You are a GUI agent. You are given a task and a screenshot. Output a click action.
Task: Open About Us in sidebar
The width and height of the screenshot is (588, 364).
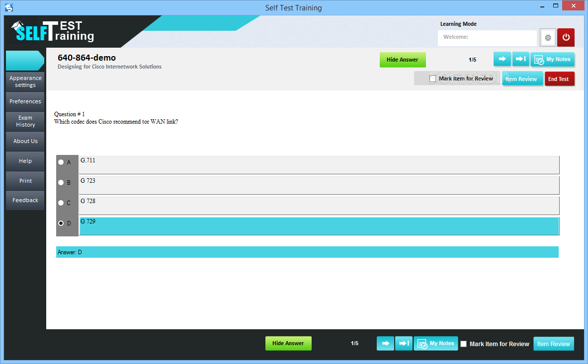click(25, 141)
